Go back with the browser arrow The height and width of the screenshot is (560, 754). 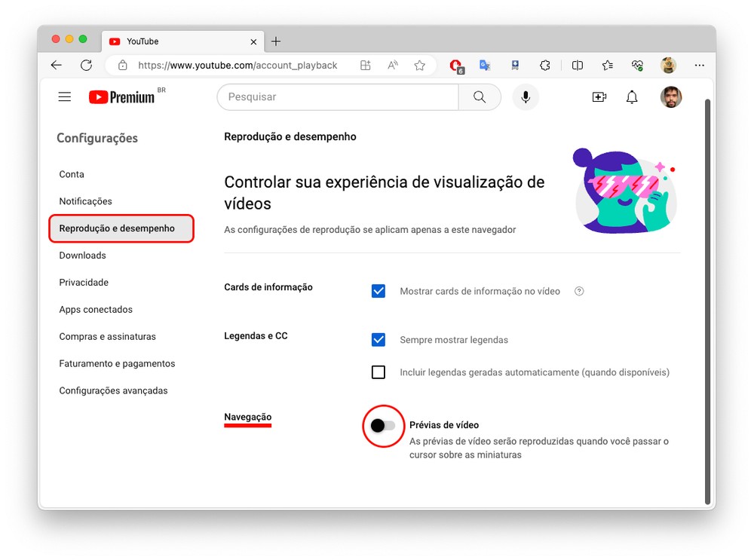click(57, 66)
